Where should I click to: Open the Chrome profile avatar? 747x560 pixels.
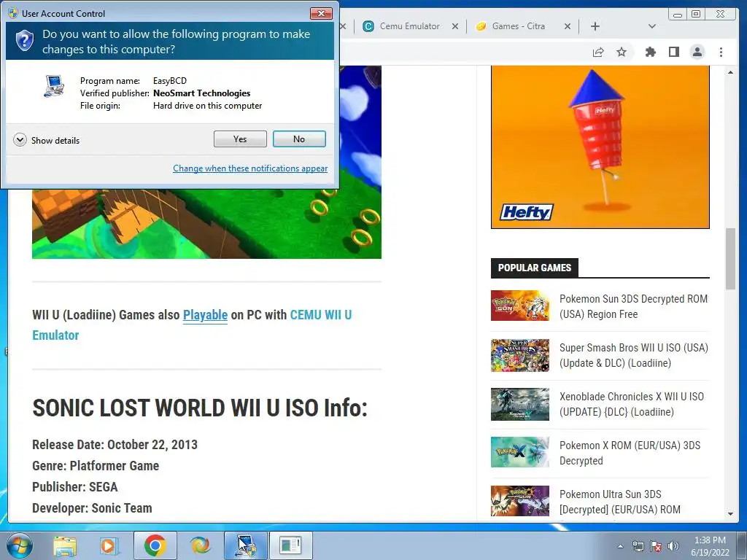coord(697,52)
